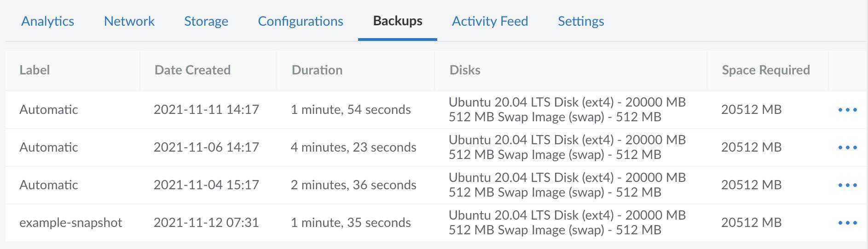Open actions menu for 2021-11-04 Automatic backup
The image size is (868, 249).
coord(847,185)
